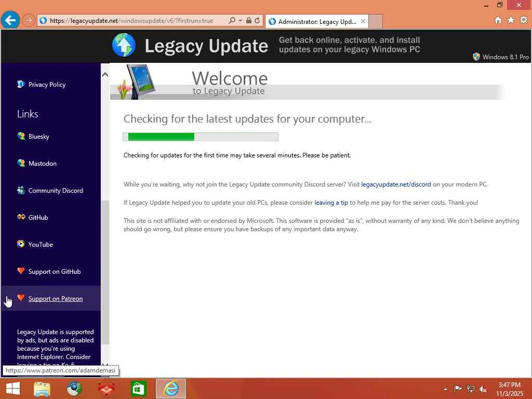Open a new blank tab
Screen dimensions: 532x399
tap(376, 22)
